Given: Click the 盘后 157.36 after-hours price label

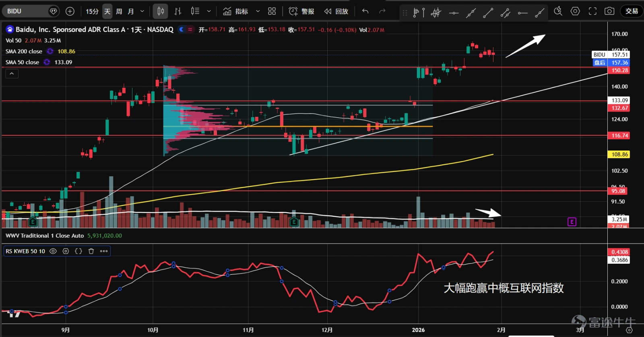Looking at the screenshot, I should 611,62.
